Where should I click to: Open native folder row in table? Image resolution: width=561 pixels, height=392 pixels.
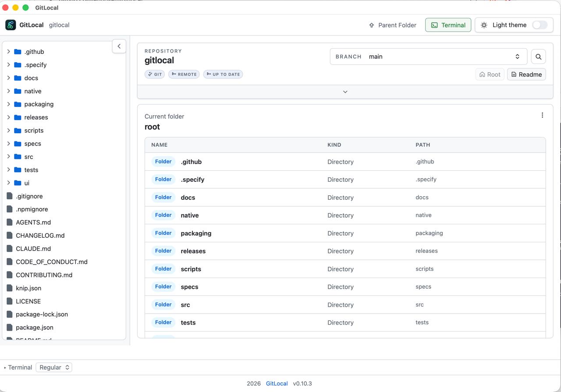tap(345, 215)
